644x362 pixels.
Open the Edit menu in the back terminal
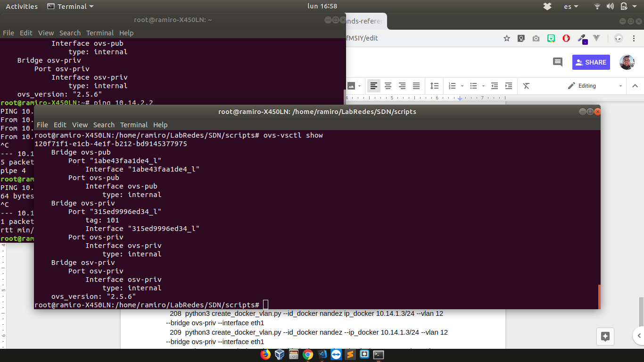(x=26, y=33)
